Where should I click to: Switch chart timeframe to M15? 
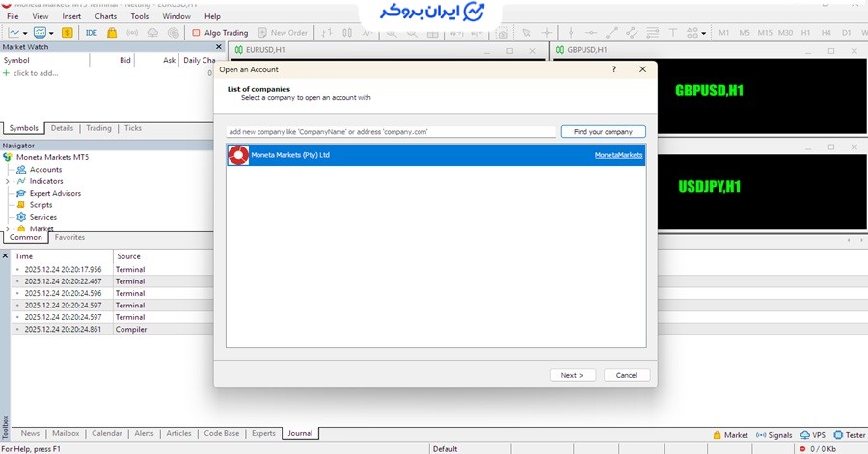(765, 33)
